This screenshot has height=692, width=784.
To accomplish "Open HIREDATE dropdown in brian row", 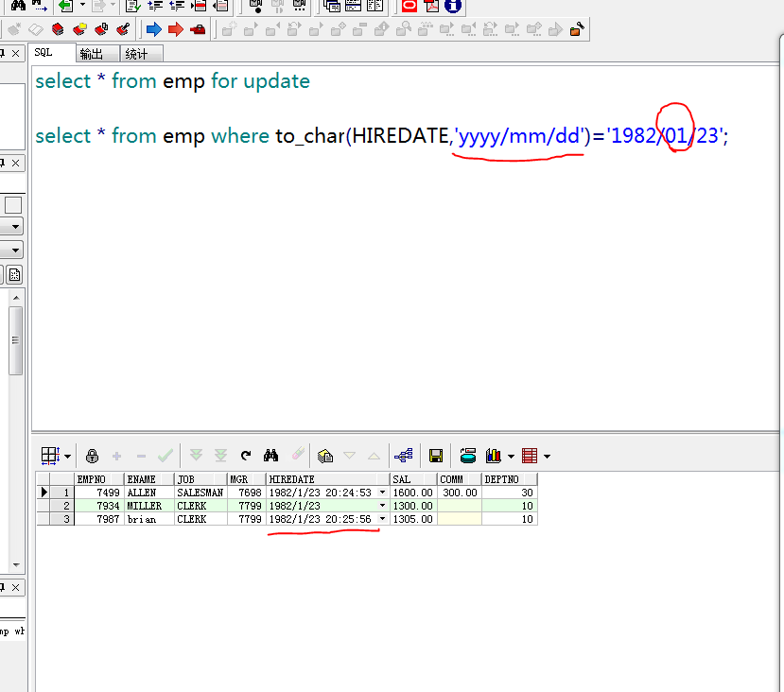I will point(382,519).
